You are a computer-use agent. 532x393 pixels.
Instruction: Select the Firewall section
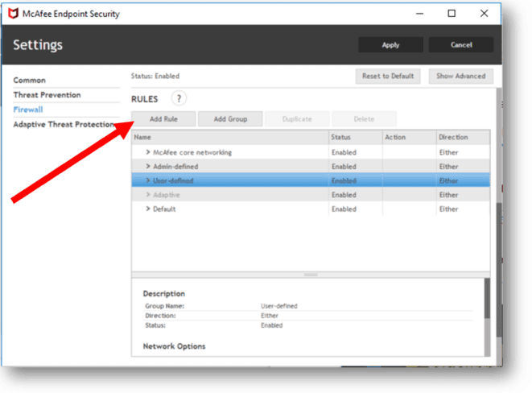[28, 110]
